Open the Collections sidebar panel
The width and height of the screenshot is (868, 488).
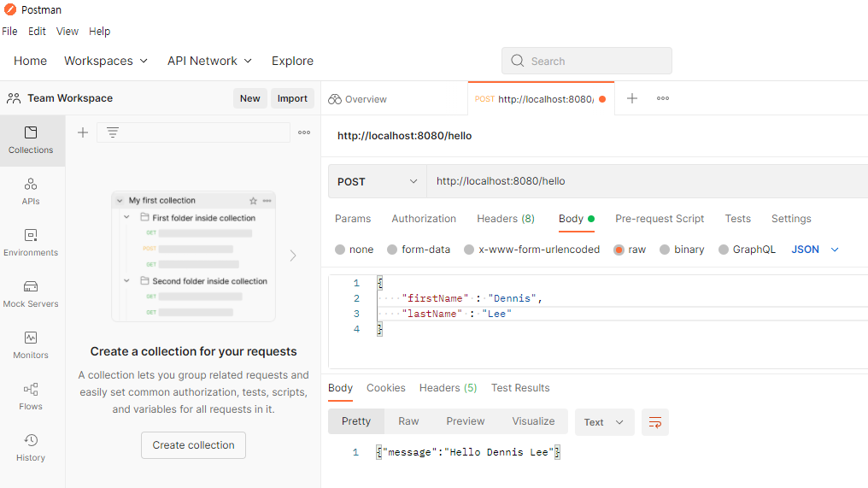coord(31,141)
